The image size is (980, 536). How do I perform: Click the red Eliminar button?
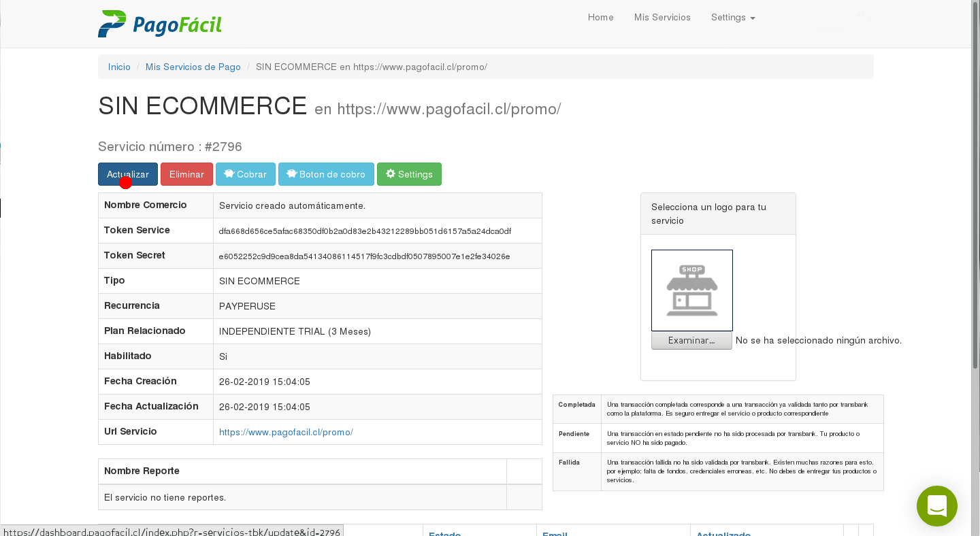coord(186,174)
